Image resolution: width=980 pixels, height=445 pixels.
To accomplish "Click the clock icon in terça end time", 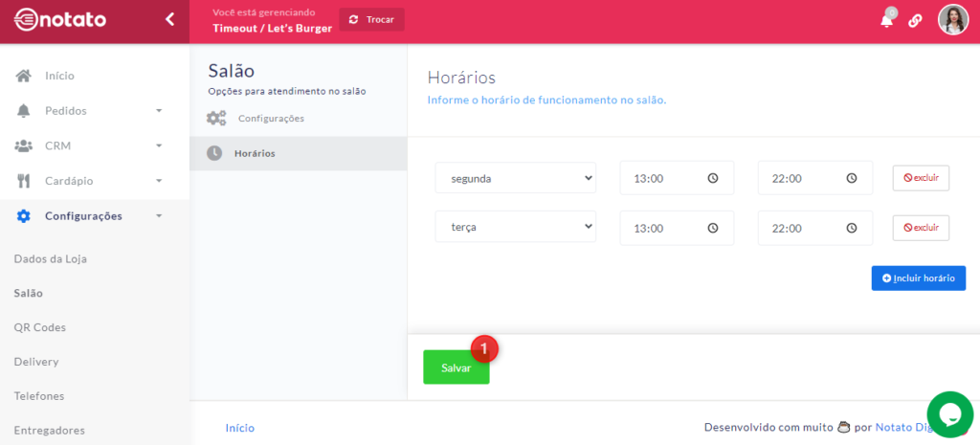I will (x=851, y=228).
